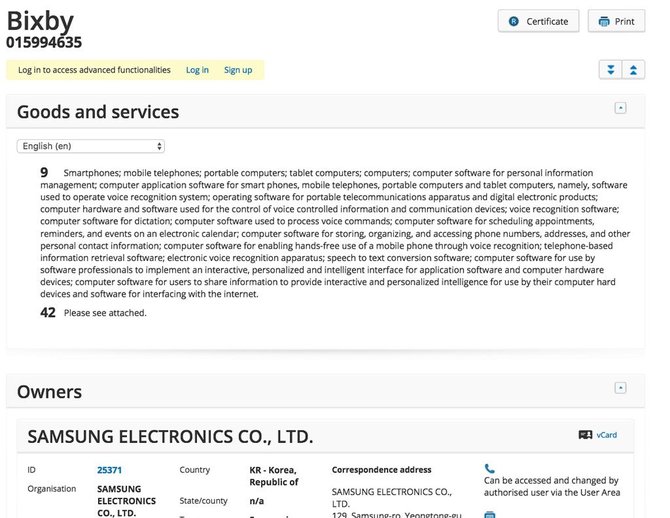The image size is (670, 518).
Task: Select the trademark number 015994635
Action: pos(44,42)
